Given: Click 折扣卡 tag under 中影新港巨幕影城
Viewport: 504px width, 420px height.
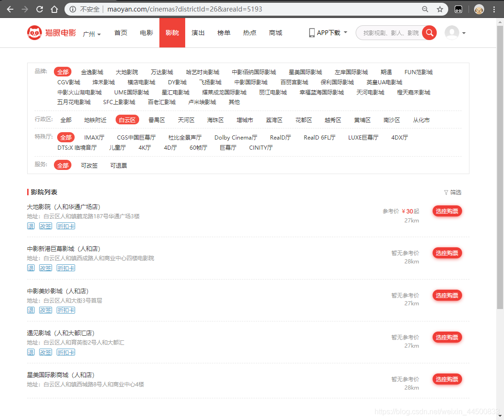Looking at the screenshot, I should (x=66, y=268).
